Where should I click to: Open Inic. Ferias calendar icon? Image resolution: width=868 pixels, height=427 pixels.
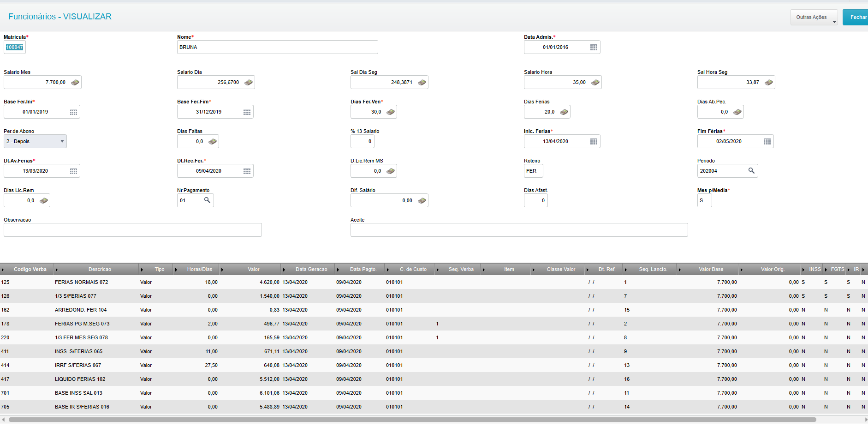pyautogui.click(x=594, y=141)
